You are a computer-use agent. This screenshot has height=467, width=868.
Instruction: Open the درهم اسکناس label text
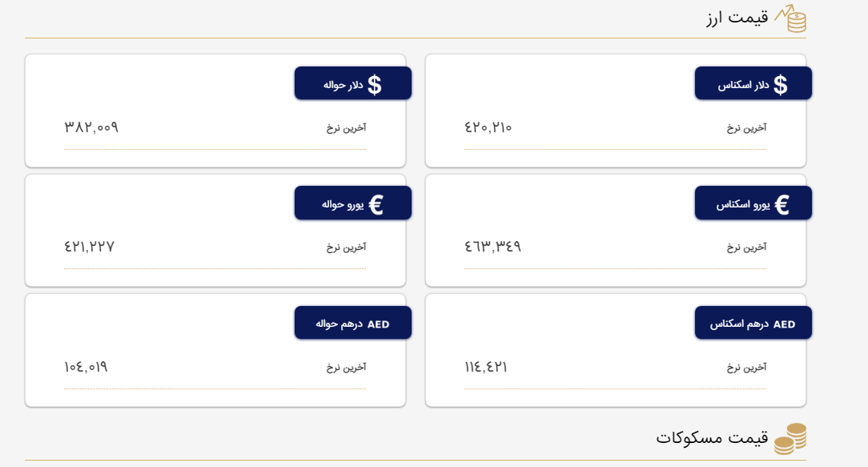(739, 324)
